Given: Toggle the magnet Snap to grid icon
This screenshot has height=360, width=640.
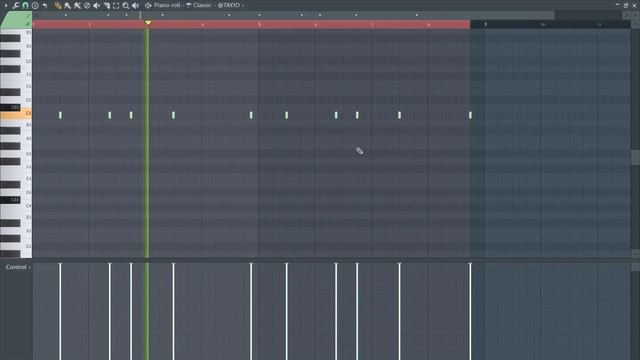Looking at the screenshot, I should [x=25, y=5].
